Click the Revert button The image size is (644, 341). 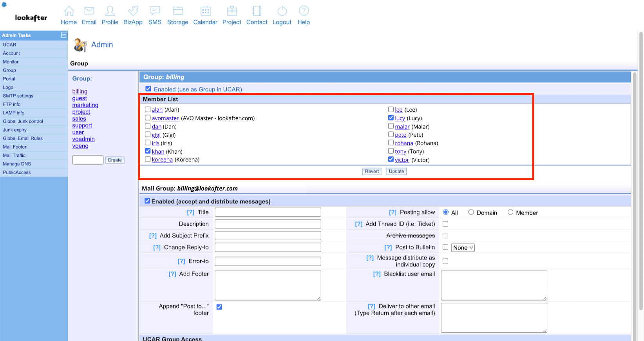[372, 171]
